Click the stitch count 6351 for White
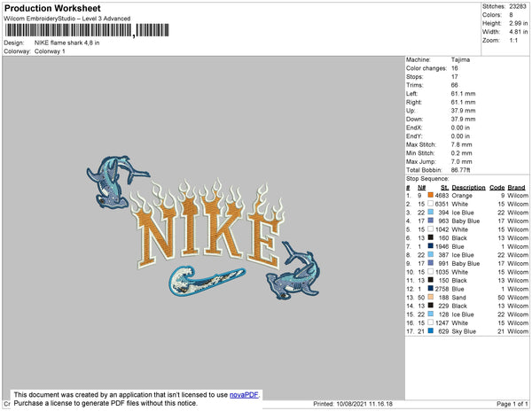 click(442, 204)
